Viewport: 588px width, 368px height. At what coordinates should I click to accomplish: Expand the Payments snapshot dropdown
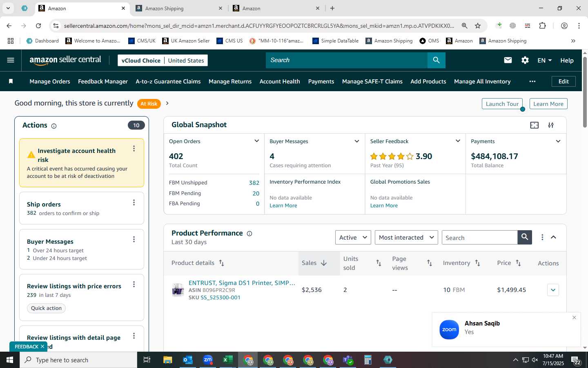coord(558,141)
